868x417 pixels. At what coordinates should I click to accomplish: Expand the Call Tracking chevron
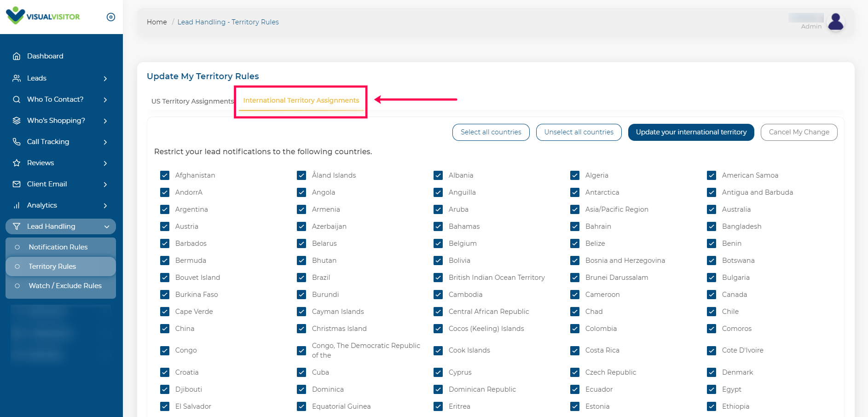click(x=105, y=142)
